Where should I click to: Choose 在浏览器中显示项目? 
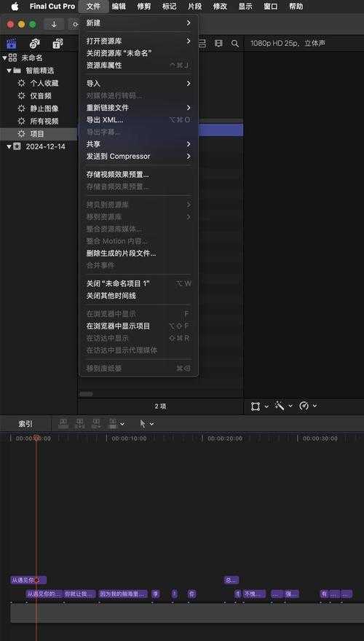(138, 326)
